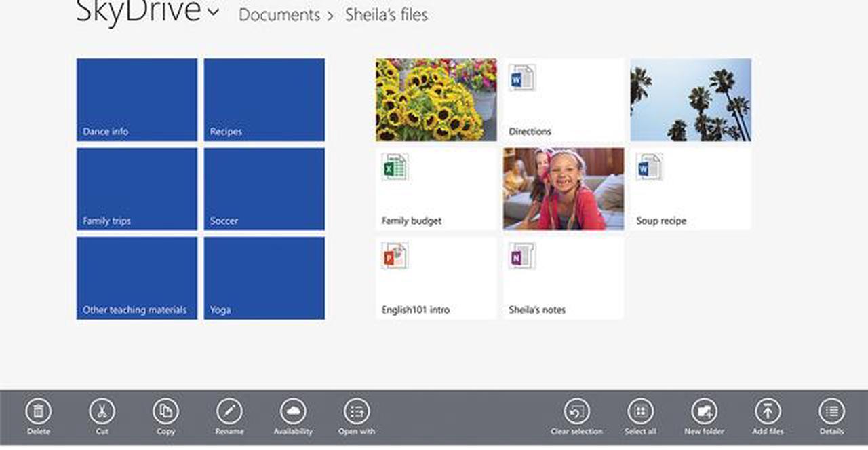Click the Clear selection icon
The height and width of the screenshot is (450, 868).
576,411
